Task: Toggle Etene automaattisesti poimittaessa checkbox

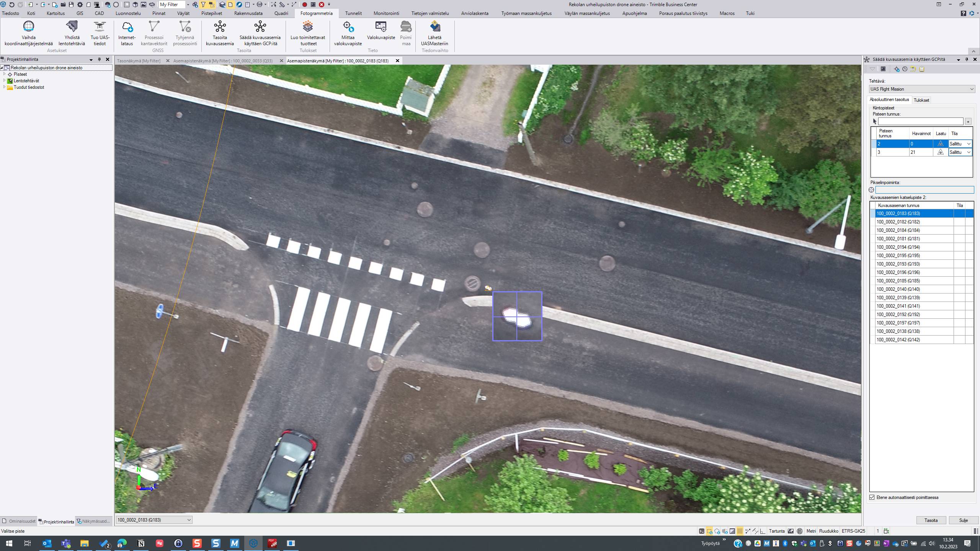Action: click(x=872, y=497)
